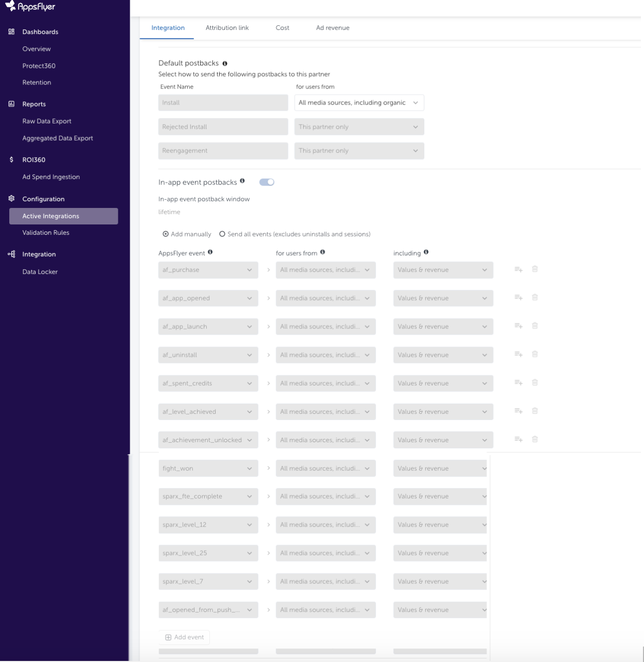Screen dimensions: 644x662
Task: Click info icon next to including header
Action: click(x=426, y=252)
